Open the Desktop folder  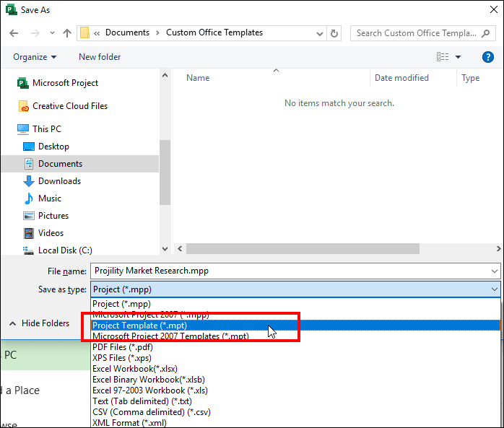click(53, 147)
